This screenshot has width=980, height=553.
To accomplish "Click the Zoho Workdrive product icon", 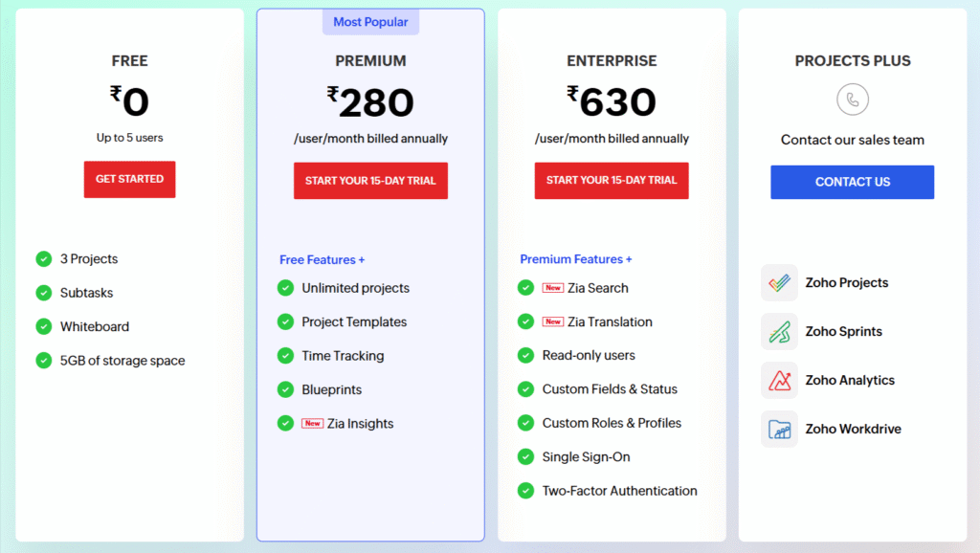I will tap(779, 430).
